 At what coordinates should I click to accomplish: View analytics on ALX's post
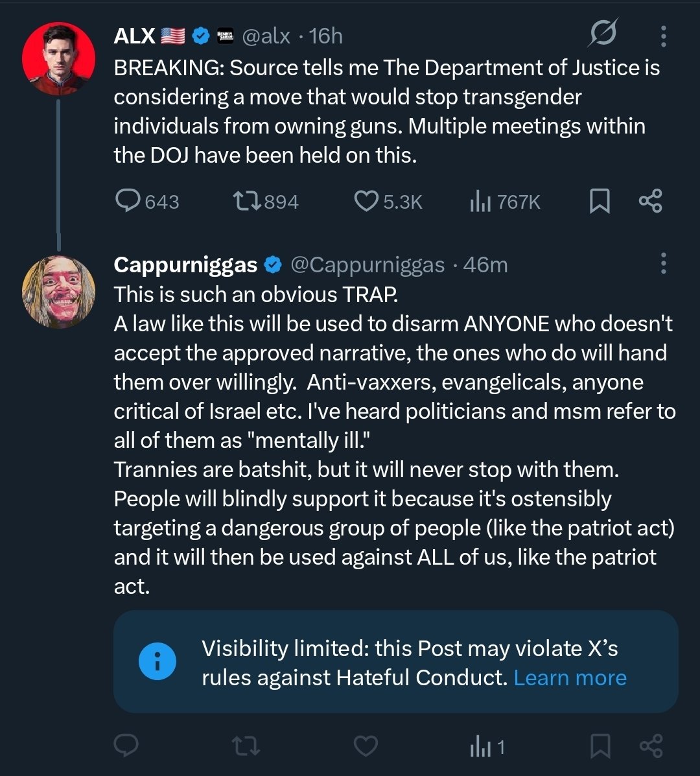tap(479, 201)
